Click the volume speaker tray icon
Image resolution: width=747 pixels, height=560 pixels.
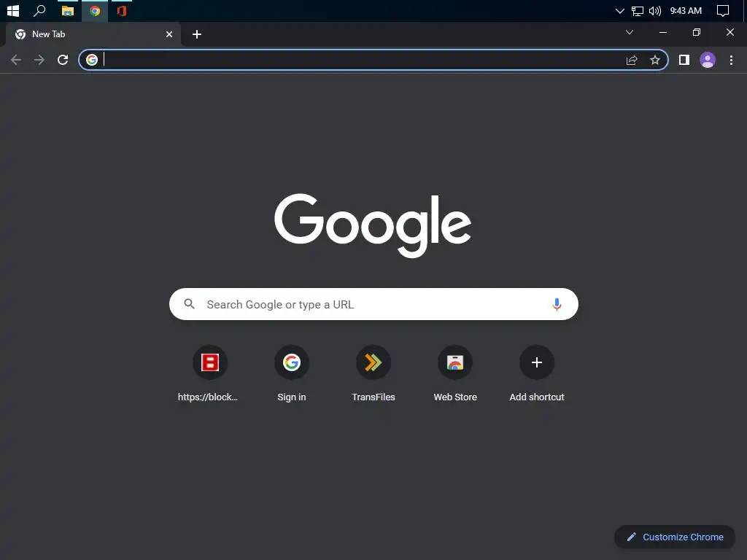pyautogui.click(x=655, y=10)
